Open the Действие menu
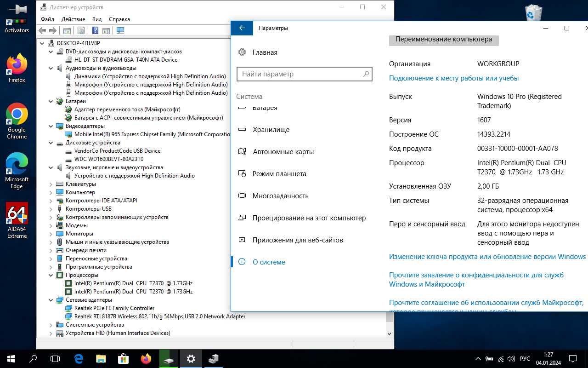The width and height of the screenshot is (588, 368). pyautogui.click(x=73, y=19)
